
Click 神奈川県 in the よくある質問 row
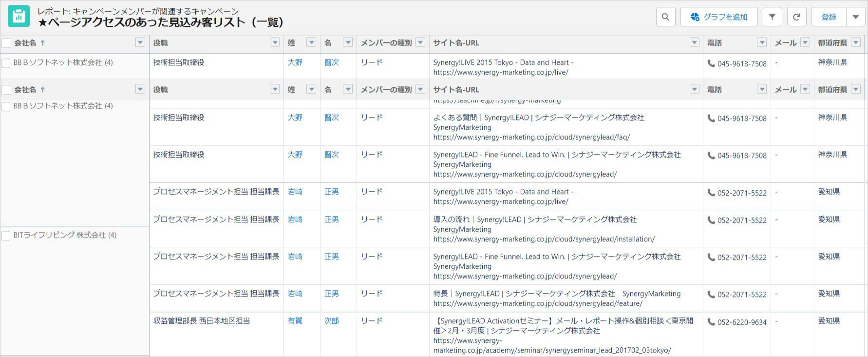click(x=832, y=118)
